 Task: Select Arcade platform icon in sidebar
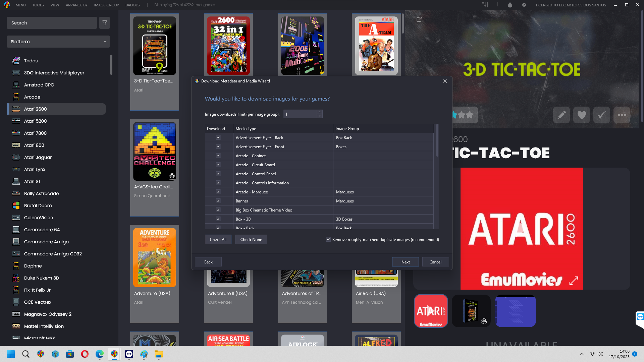[16, 97]
